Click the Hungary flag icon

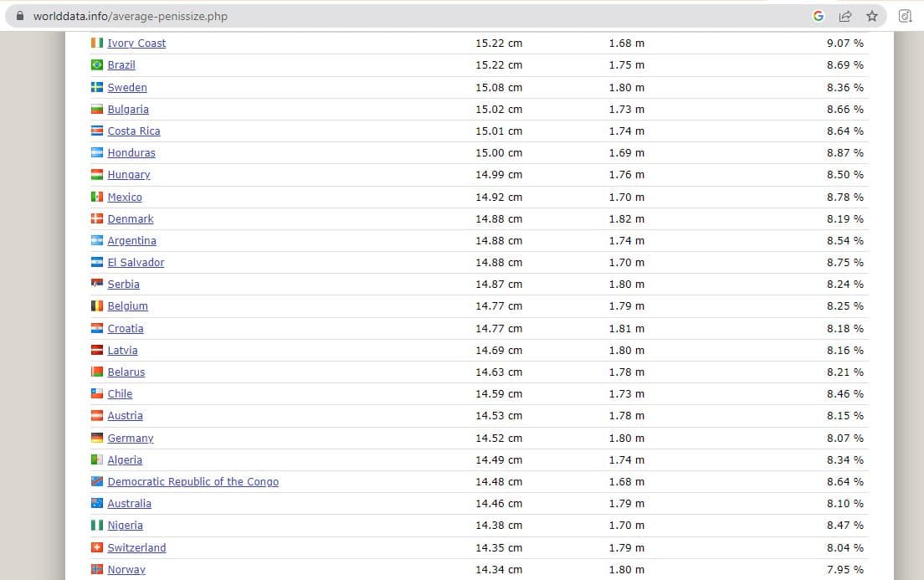97,174
